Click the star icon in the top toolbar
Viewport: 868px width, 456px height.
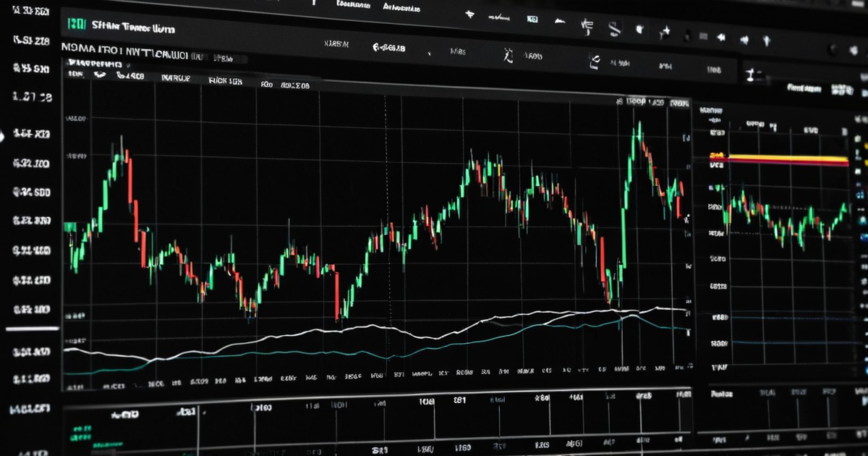664,31
